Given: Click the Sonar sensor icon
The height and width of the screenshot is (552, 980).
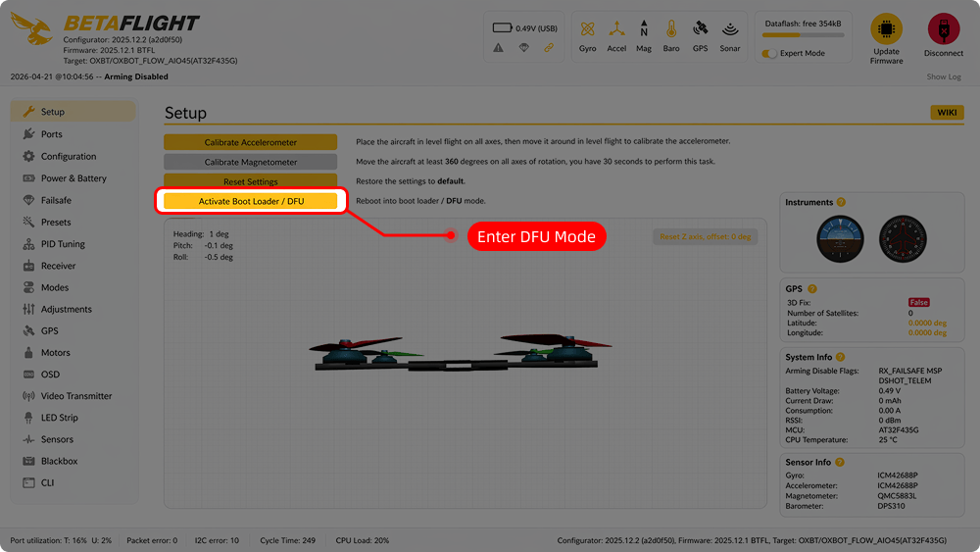Looking at the screenshot, I should coord(730,28).
